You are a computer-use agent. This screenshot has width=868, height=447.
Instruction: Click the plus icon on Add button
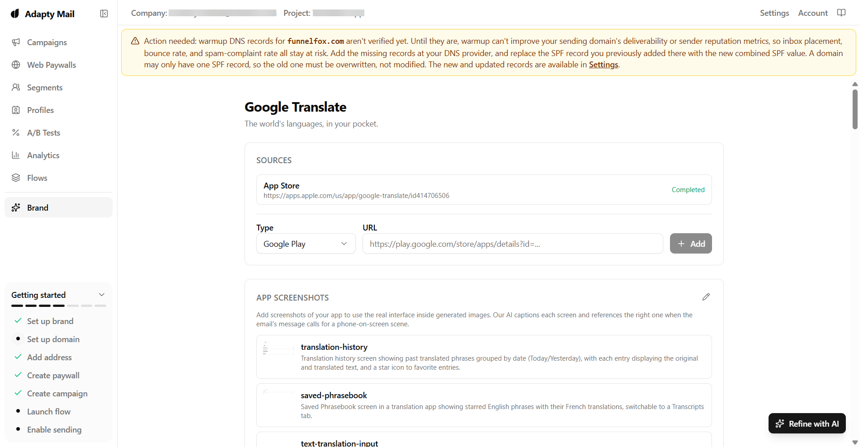coord(681,244)
